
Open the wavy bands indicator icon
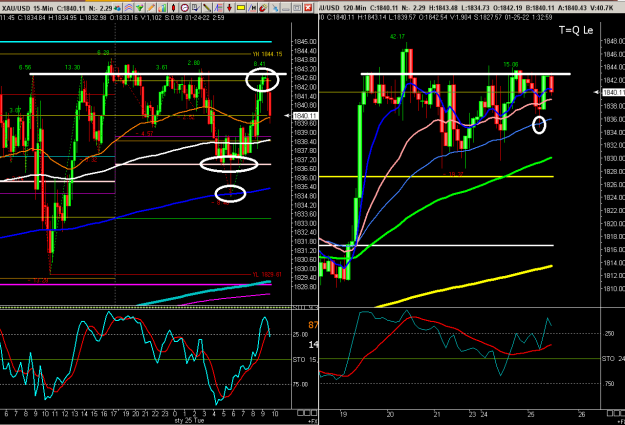(128, 8)
